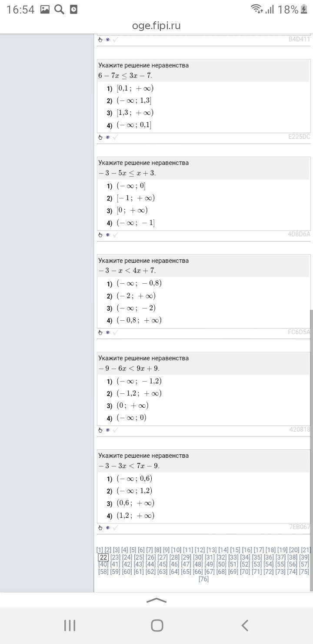Screen dimensions: 313x644
Task: Go to page 23
Action: tap(115, 557)
